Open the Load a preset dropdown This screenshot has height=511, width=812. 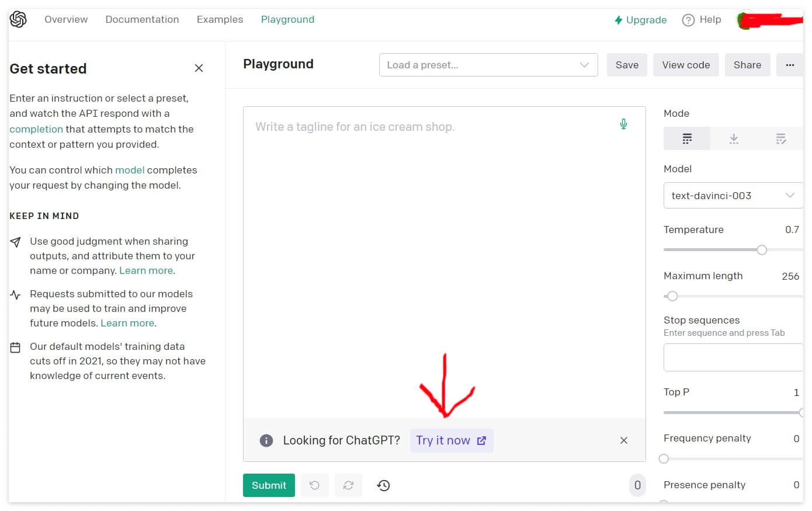point(488,65)
